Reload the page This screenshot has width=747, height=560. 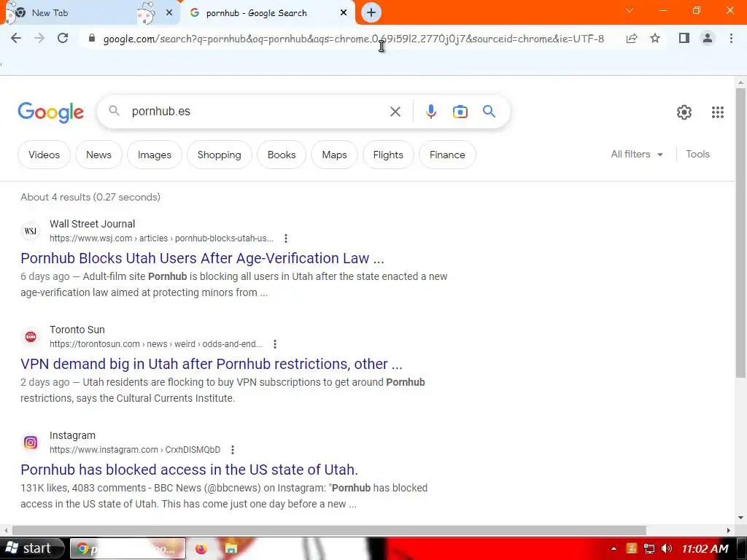[63, 38]
